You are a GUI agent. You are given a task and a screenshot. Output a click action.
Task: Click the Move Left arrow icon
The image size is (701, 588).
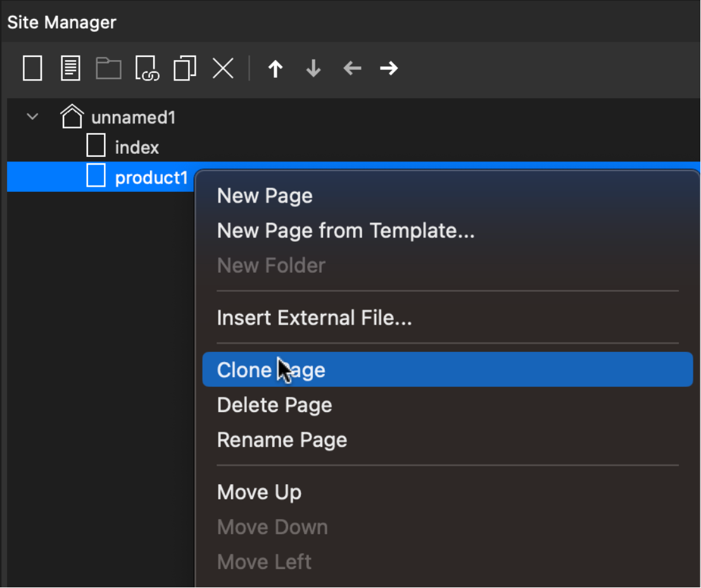pos(351,68)
